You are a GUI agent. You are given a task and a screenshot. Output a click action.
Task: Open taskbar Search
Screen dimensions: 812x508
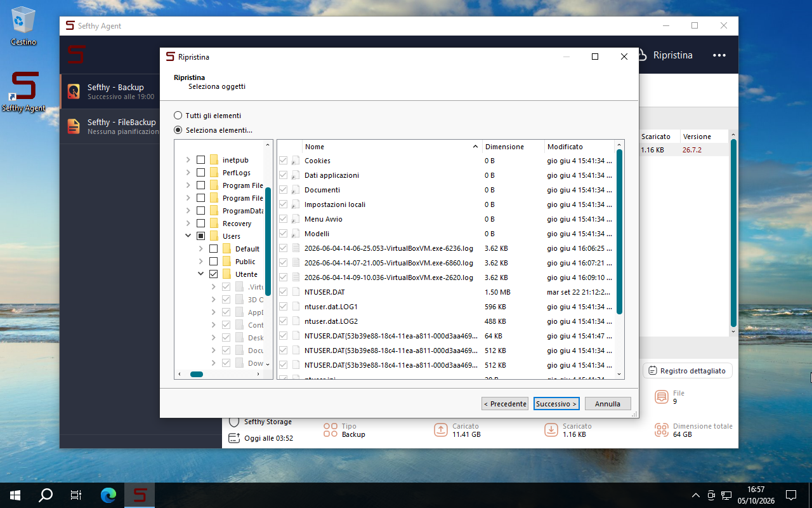[x=46, y=495]
